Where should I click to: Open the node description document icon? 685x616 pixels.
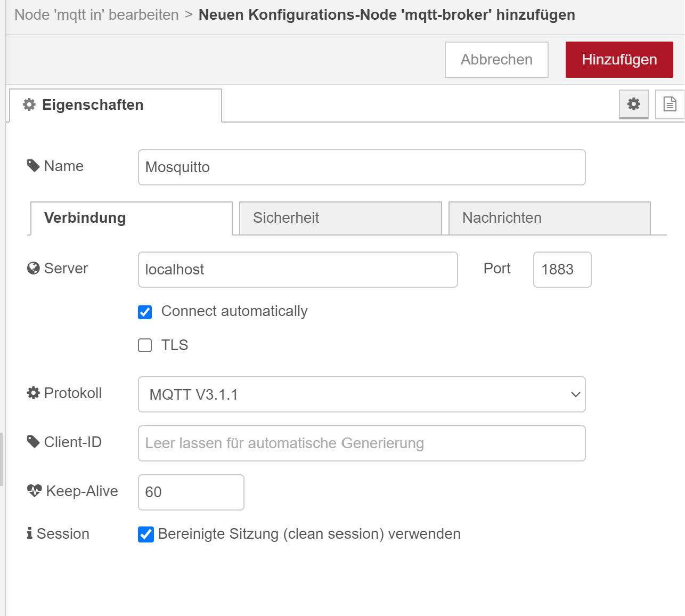click(670, 104)
